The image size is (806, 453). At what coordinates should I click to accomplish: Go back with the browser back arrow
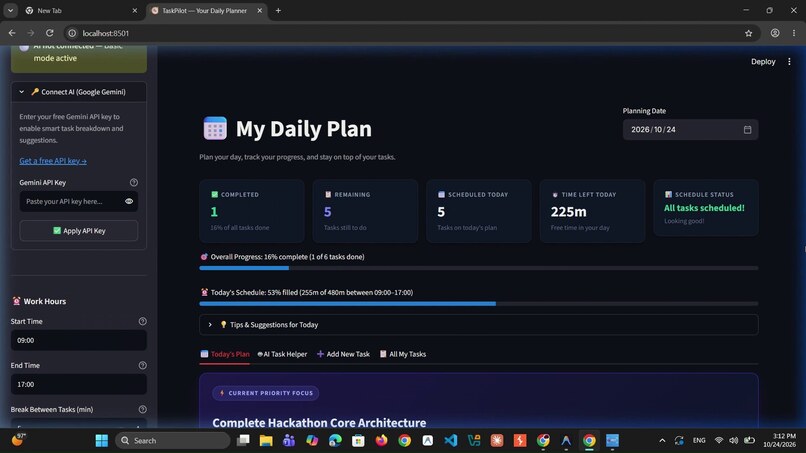(12, 33)
